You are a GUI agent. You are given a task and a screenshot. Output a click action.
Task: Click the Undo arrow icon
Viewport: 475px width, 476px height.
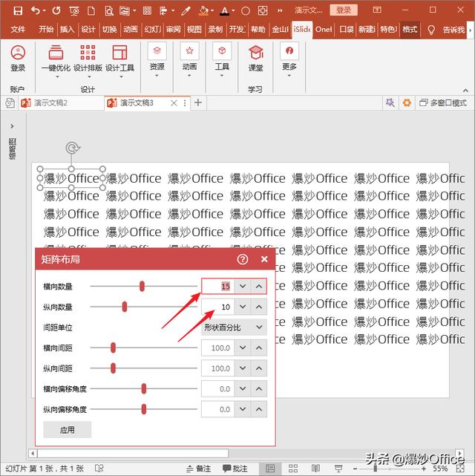pos(36,11)
